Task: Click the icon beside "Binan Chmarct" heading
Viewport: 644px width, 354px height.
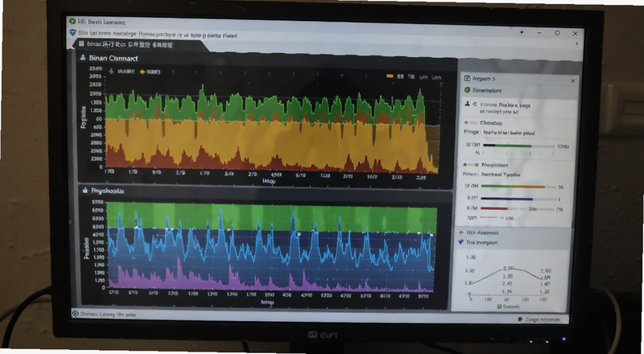Action: coord(83,57)
